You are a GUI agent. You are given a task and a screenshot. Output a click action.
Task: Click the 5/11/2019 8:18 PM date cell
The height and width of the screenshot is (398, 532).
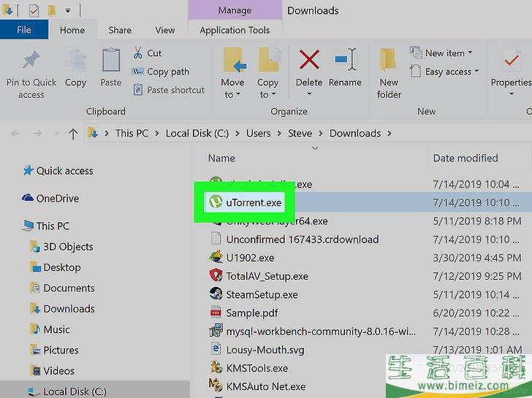click(x=477, y=221)
